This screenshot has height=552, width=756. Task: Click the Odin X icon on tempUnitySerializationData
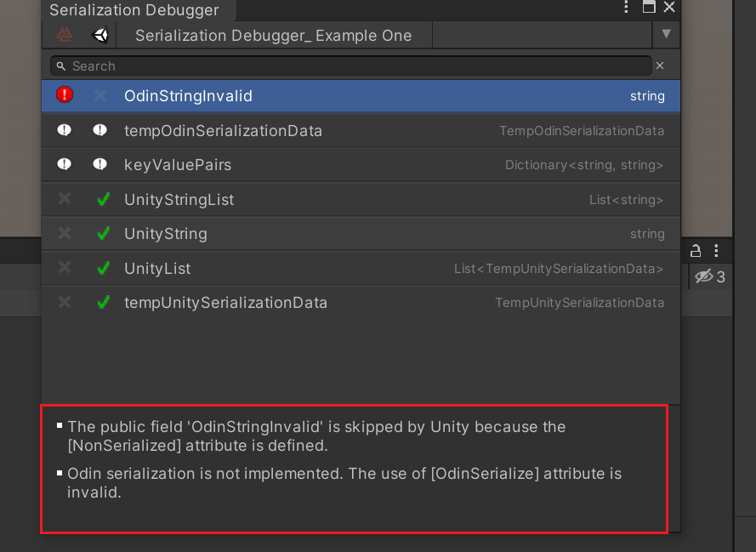pyautogui.click(x=65, y=302)
